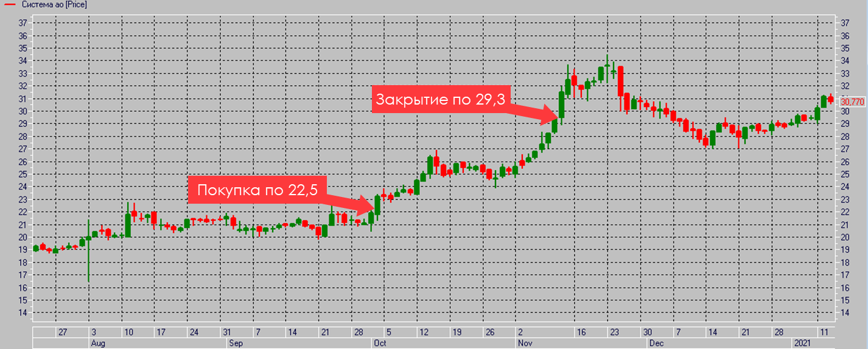
Task: Select the 'Система ао [Price]' legend label
Action: (54, 4)
